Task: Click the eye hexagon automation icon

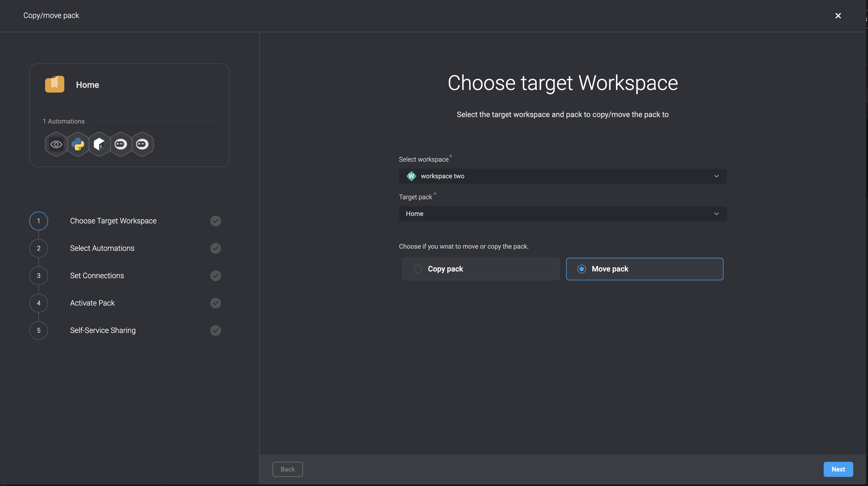Action: tap(56, 144)
